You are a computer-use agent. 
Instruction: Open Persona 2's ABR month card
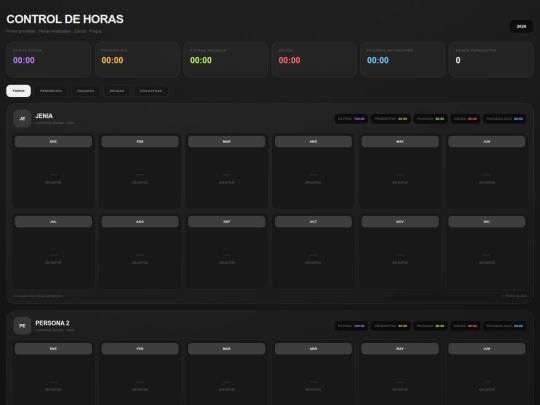coord(313,373)
